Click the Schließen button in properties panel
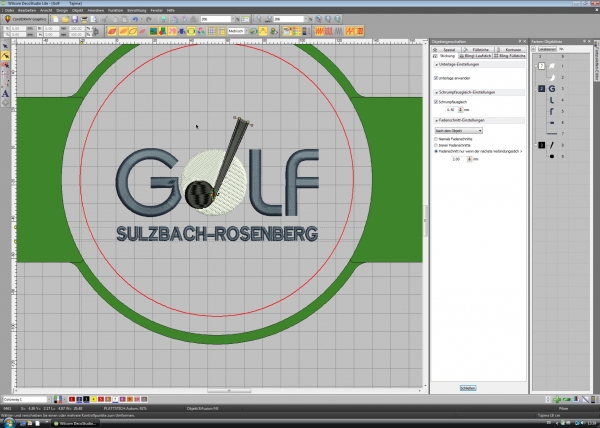This screenshot has height=428, width=600. click(x=468, y=388)
